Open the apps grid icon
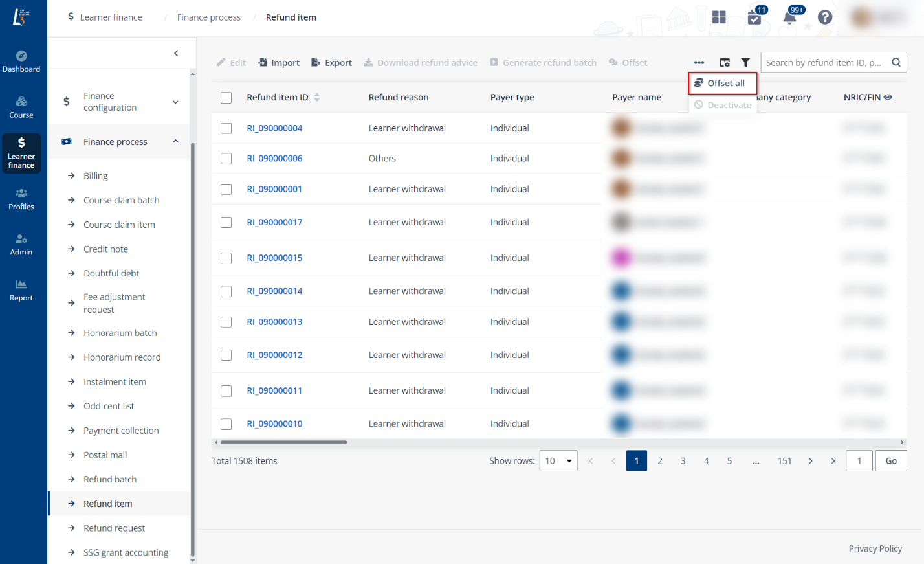The width and height of the screenshot is (924, 564). (x=719, y=17)
